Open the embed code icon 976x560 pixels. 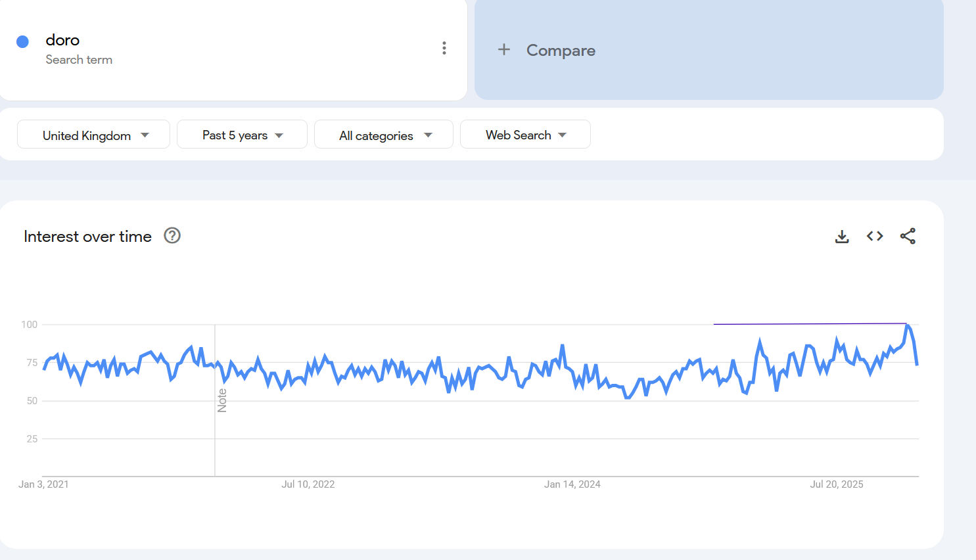(875, 236)
